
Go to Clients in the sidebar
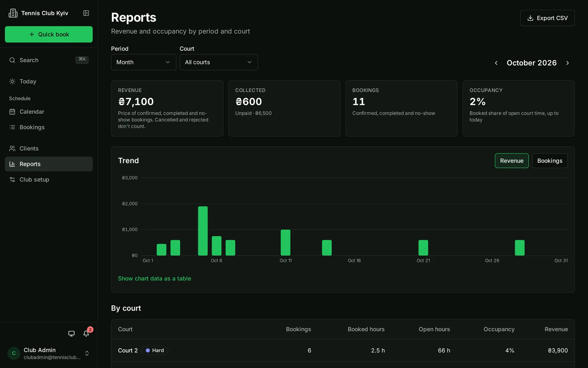(49, 148)
